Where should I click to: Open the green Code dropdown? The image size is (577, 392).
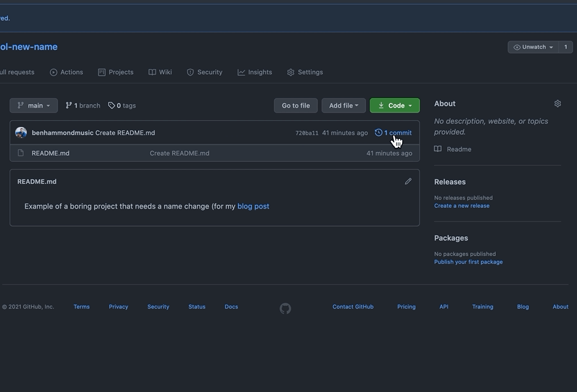(394, 106)
